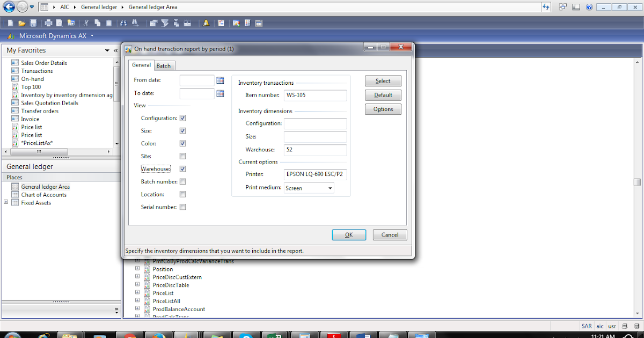Open the Print medium dropdown
The width and height of the screenshot is (644, 338).
tap(331, 188)
